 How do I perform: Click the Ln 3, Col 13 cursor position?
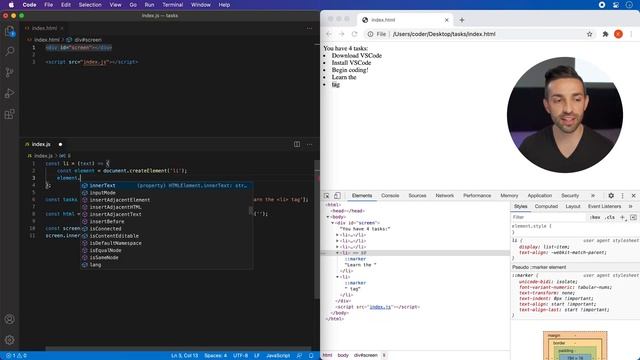click(x=184, y=356)
